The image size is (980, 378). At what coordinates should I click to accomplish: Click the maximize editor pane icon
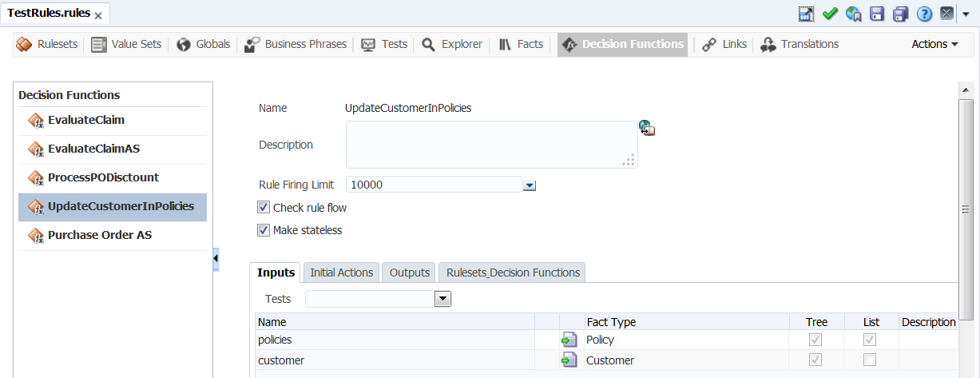806,14
